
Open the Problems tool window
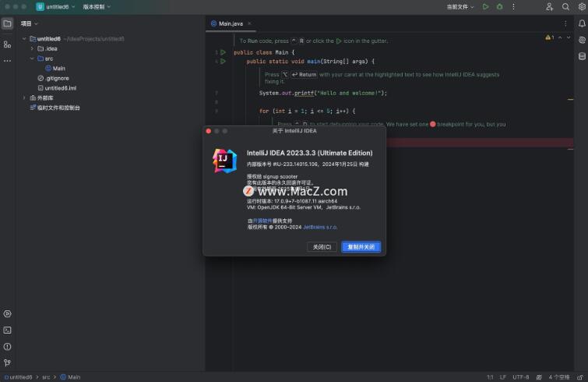click(x=7, y=346)
